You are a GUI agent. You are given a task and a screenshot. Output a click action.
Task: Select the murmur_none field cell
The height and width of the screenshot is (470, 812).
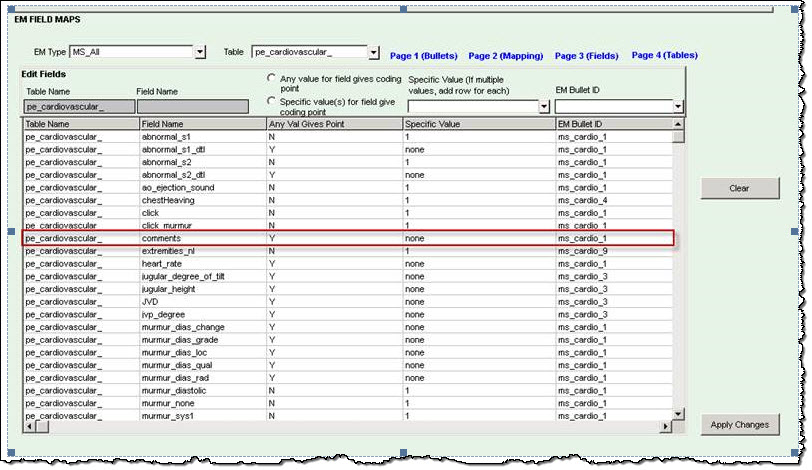203,403
